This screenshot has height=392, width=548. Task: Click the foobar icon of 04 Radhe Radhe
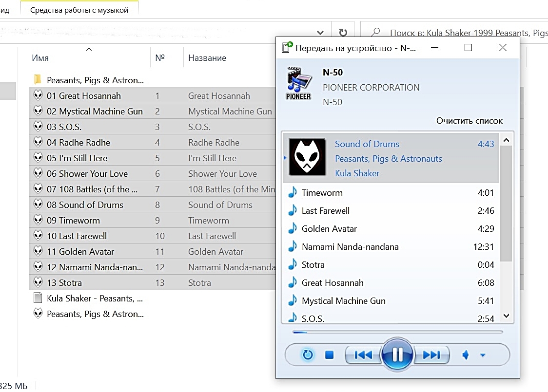click(x=38, y=143)
